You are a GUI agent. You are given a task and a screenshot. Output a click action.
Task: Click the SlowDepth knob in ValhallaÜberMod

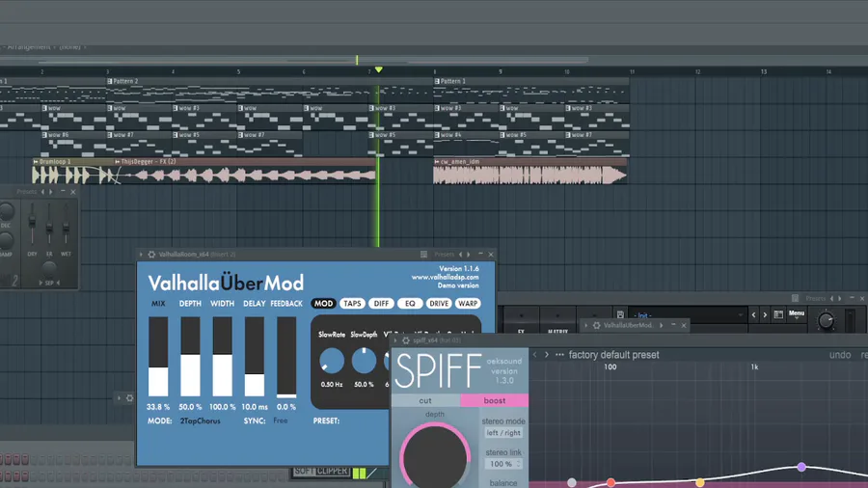tap(364, 362)
